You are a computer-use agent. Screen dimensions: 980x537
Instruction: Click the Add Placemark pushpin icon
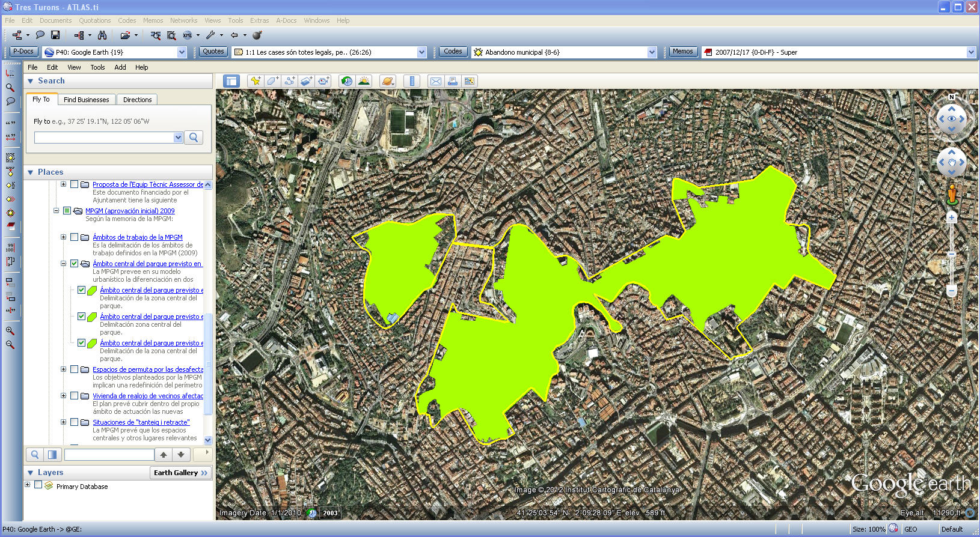(x=256, y=81)
